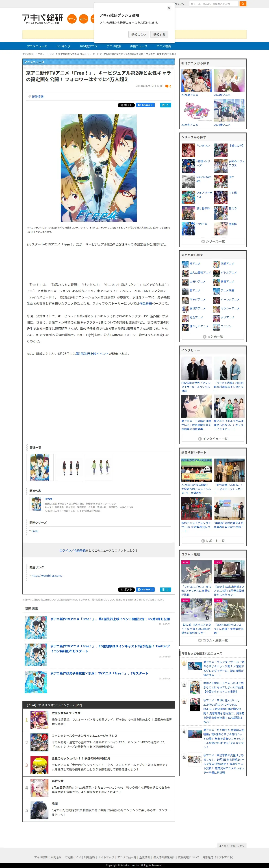This screenshot has height=868, width=269.
Task: Open サイトマップ footer link
Action: 106,857
